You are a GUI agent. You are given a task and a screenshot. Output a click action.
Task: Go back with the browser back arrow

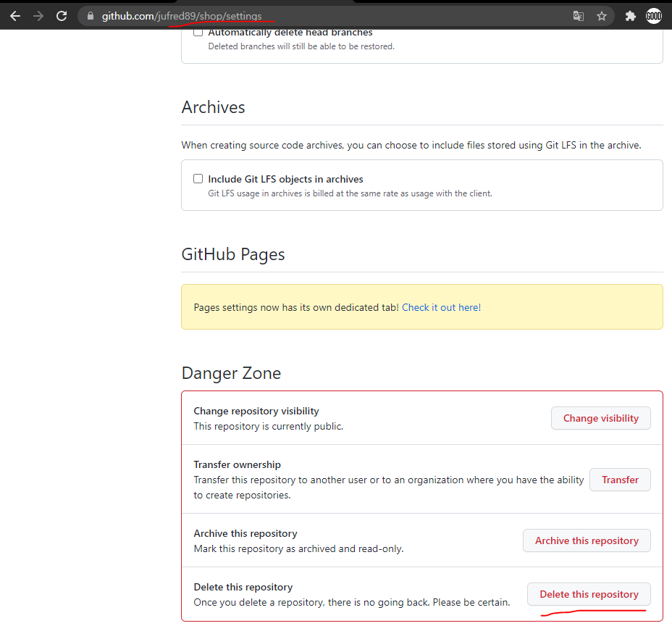click(15, 16)
